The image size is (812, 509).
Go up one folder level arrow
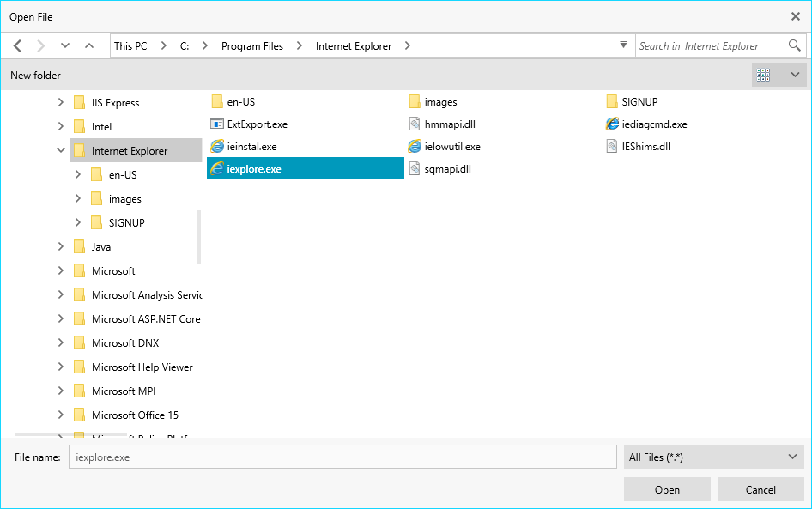pos(89,45)
